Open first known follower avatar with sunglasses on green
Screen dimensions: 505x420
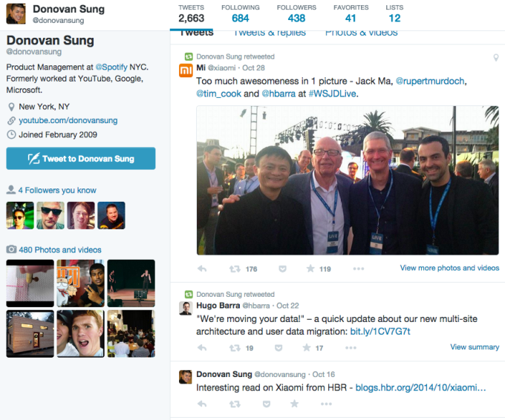(20, 215)
